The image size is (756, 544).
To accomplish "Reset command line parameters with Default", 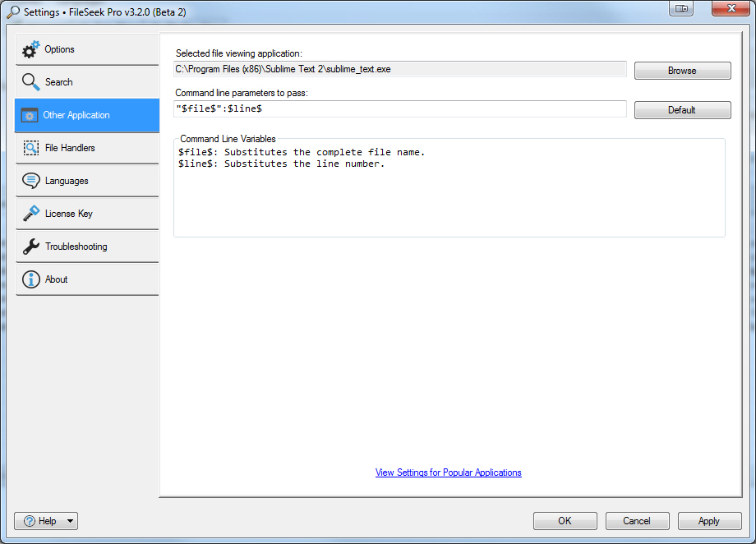I will [682, 110].
